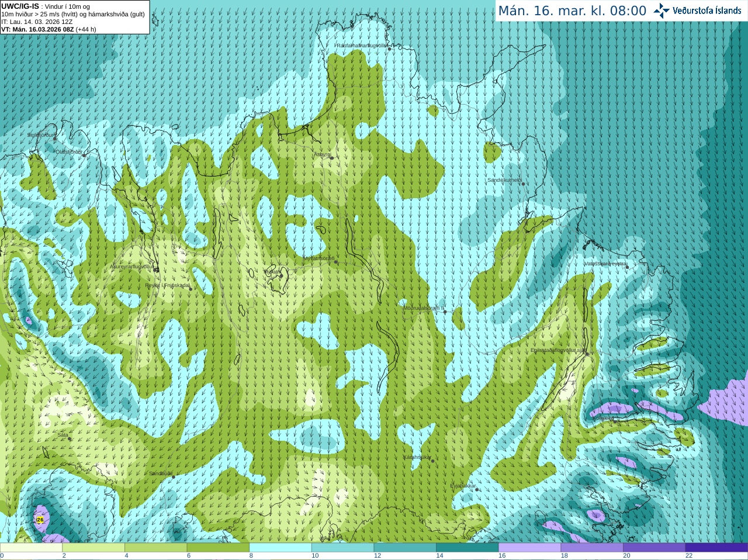This screenshot has width=748, height=560.
Task: Click the '10m hviður > 25 m/s' description line
Action: click(x=73, y=14)
